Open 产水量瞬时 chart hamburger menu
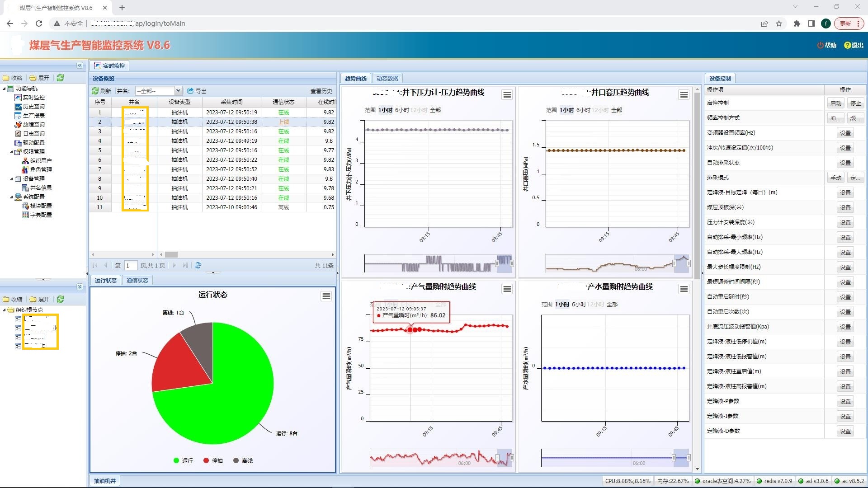Viewport: 868px width, 488px height. click(x=684, y=289)
